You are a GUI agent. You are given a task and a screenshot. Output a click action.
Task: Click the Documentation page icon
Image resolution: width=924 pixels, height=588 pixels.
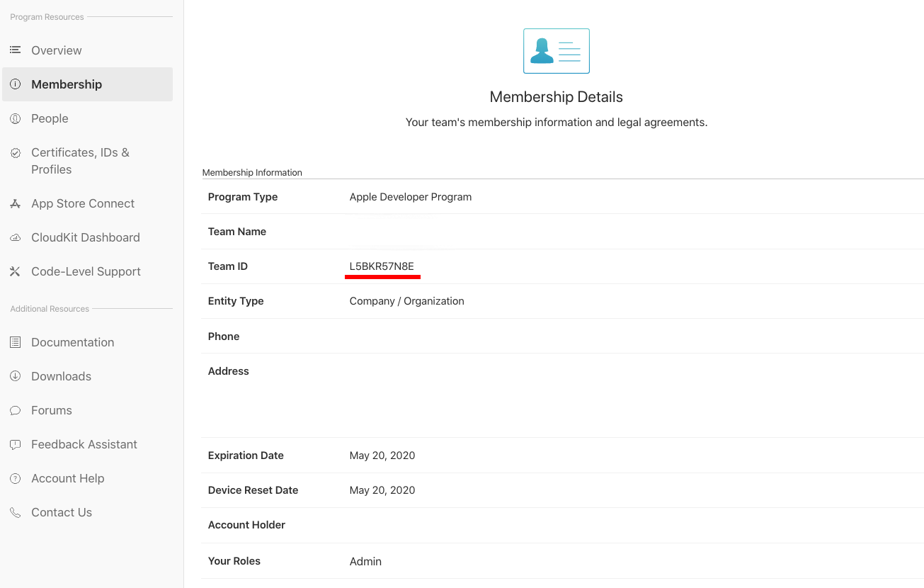[x=15, y=342]
